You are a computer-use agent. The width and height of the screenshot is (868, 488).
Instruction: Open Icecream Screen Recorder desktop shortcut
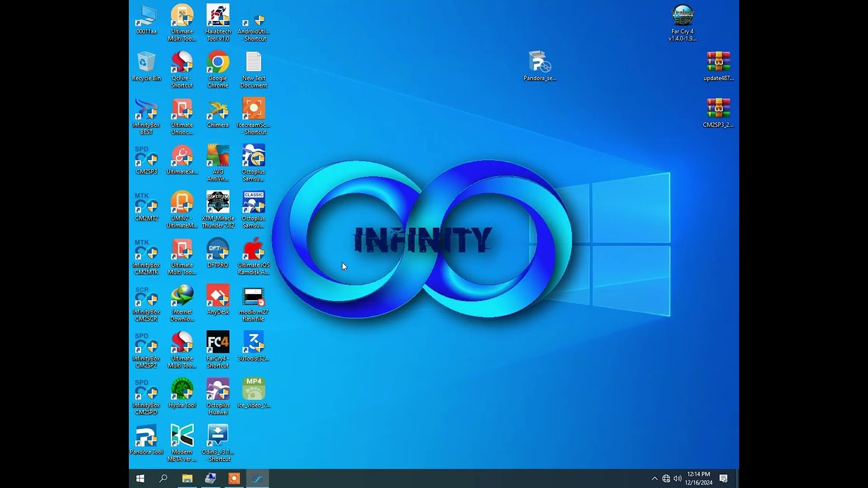[x=254, y=116]
